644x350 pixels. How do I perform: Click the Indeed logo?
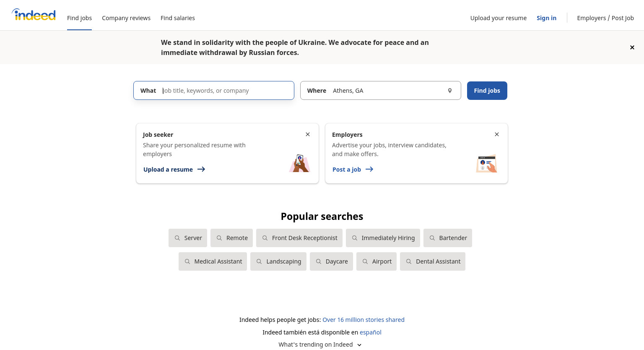click(34, 15)
